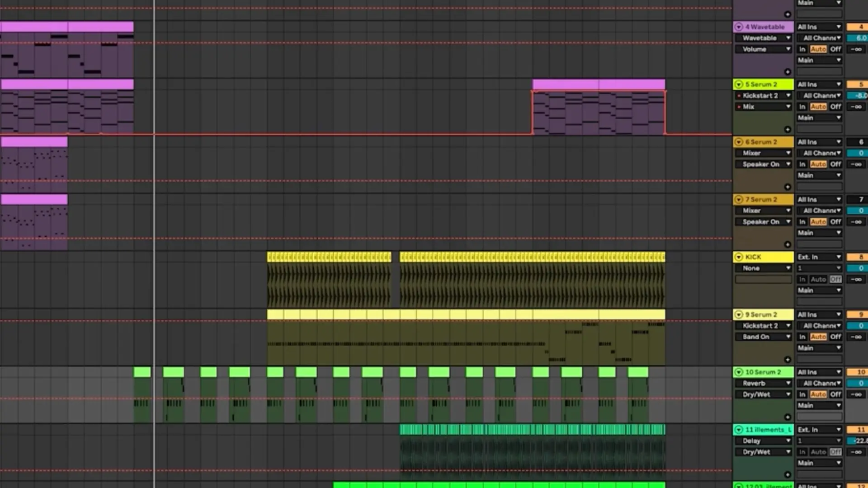Select first green clip on 10 Serum 2 lane

click(142, 372)
